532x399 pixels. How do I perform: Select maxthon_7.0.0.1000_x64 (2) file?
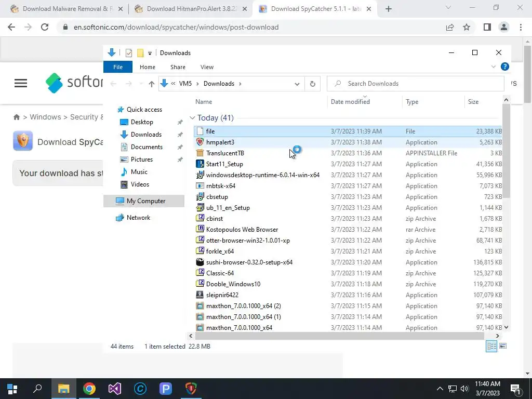(x=243, y=306)
